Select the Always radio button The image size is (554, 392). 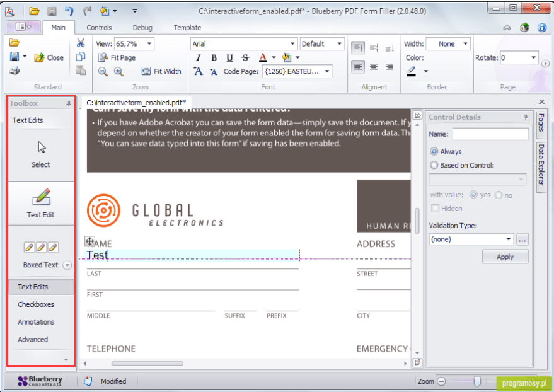[x=434, y=152]
